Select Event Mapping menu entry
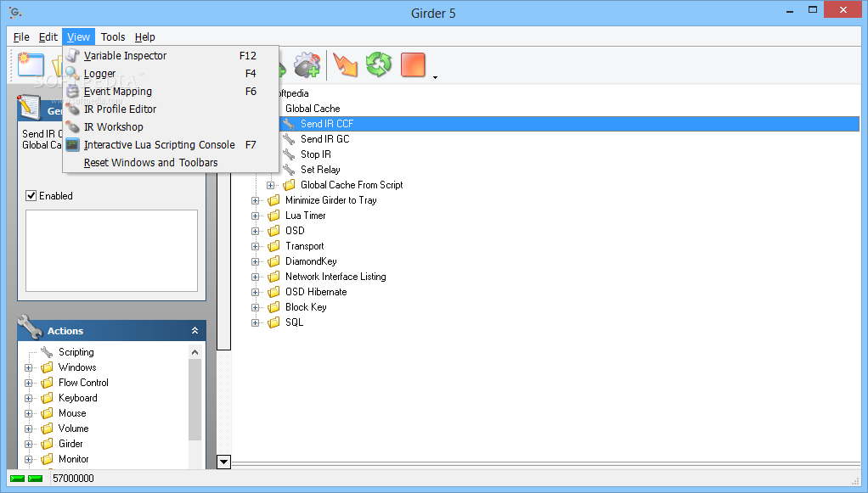 (171, 92)
